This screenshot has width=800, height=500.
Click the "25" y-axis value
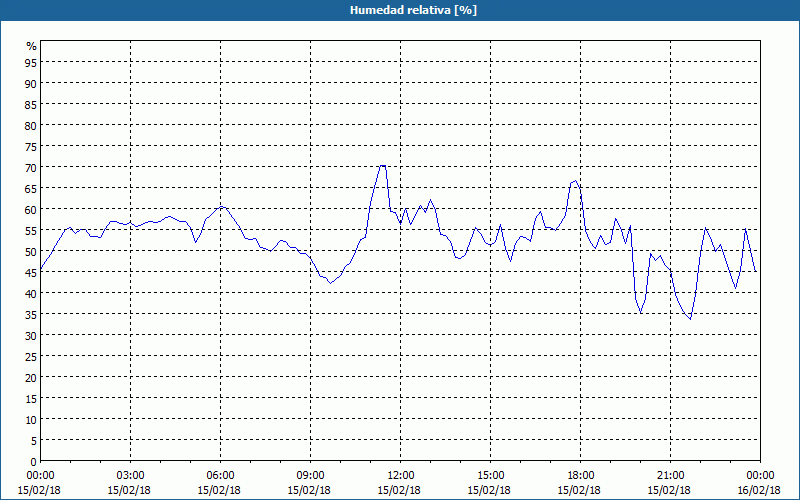31,356
